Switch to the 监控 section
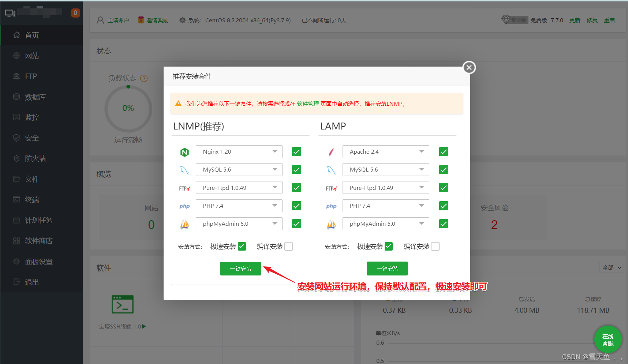The width and height of the screenshot is (628, 364). pyautogui.click(x=31, y=117)
